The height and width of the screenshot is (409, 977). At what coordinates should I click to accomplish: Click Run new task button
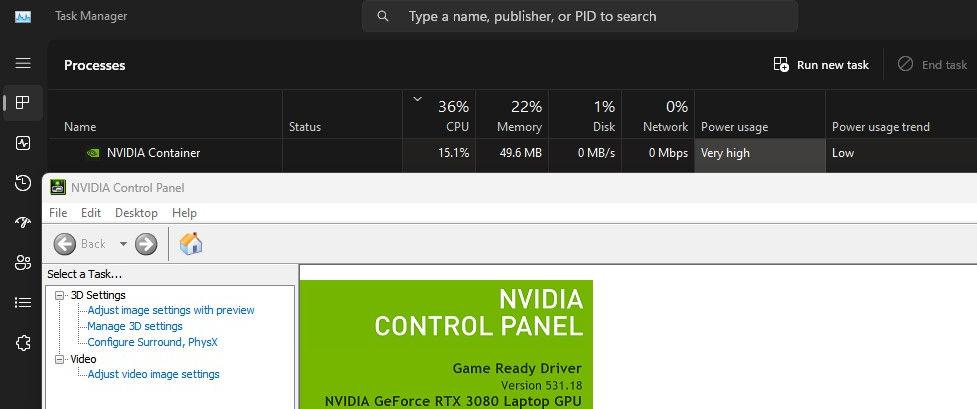pos(821,65)
